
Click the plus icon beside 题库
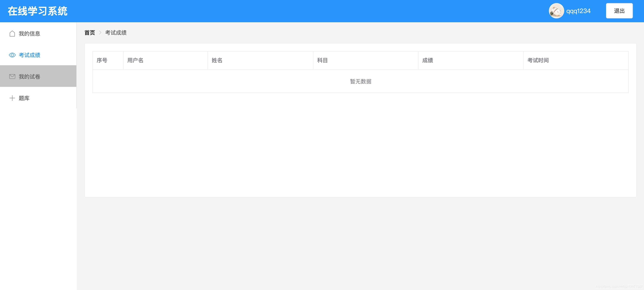pos(12,98)
